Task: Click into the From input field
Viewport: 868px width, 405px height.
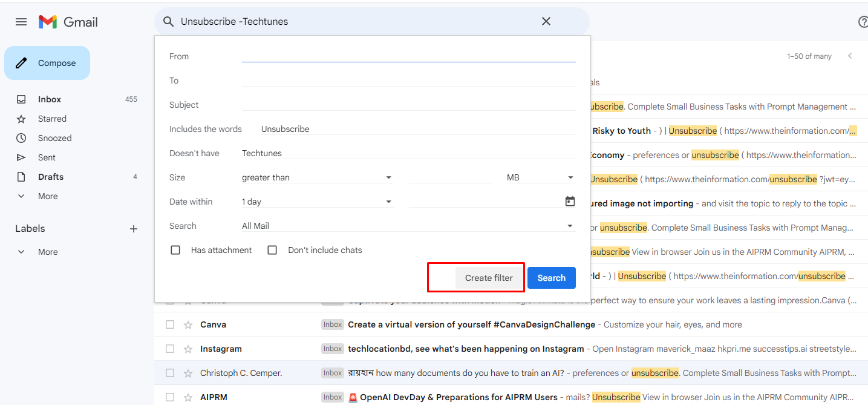Action: [x=408, y=56]
